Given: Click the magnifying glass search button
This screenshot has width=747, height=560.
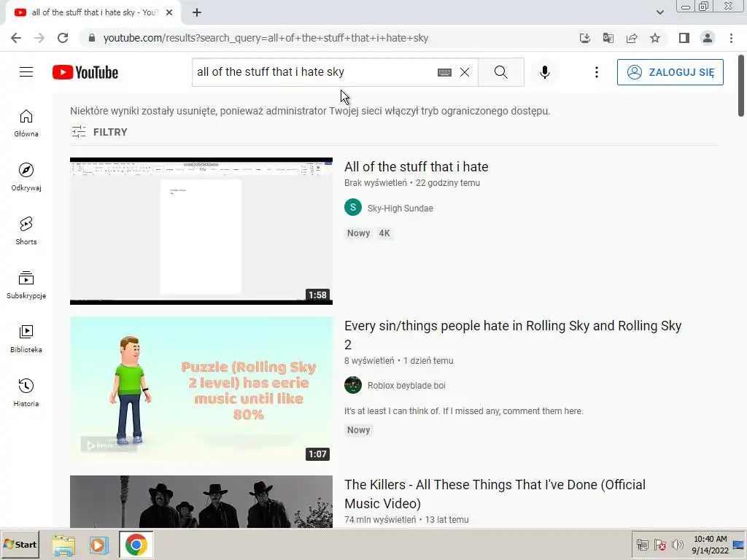Looking at the screenshot, I should point(500,72).
